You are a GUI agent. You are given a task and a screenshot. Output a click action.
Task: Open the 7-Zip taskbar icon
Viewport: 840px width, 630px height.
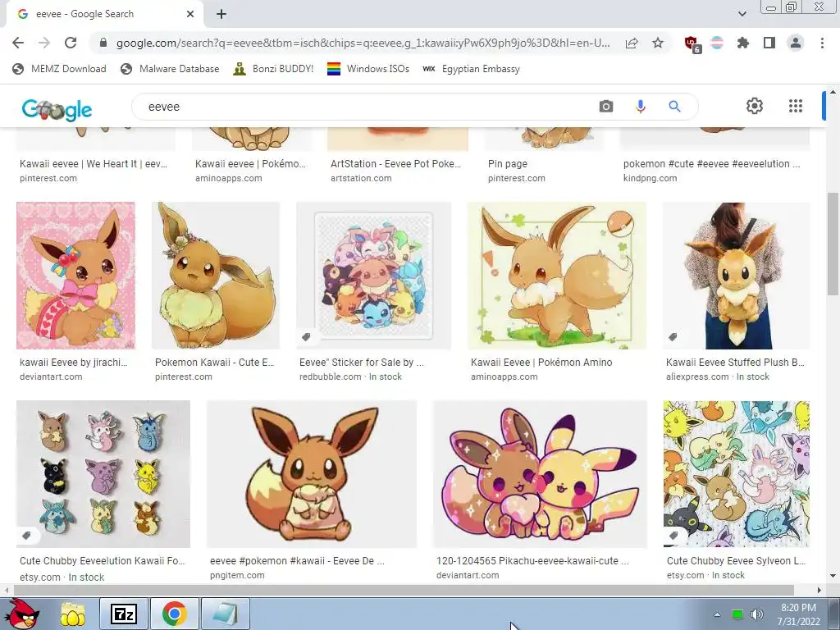pos(123,614)
